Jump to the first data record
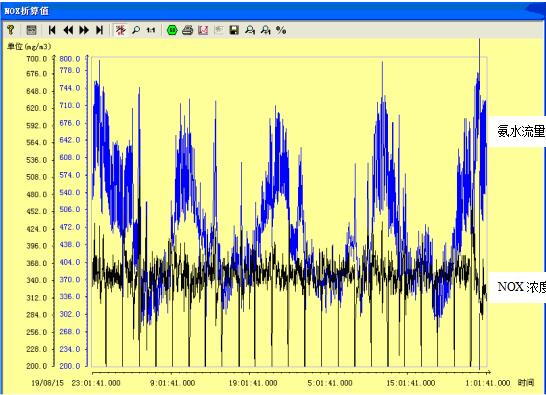This screenshot has width=546, height=395. point(52,30)
